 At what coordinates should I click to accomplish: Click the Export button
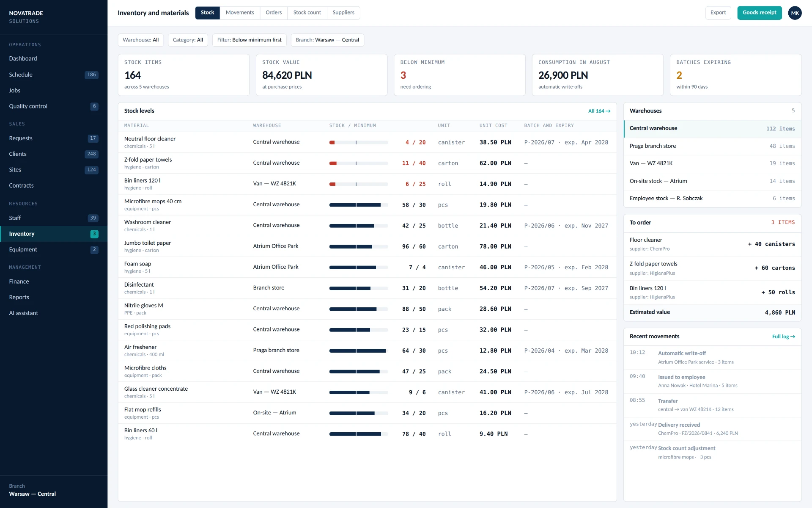tap(718, 13)
